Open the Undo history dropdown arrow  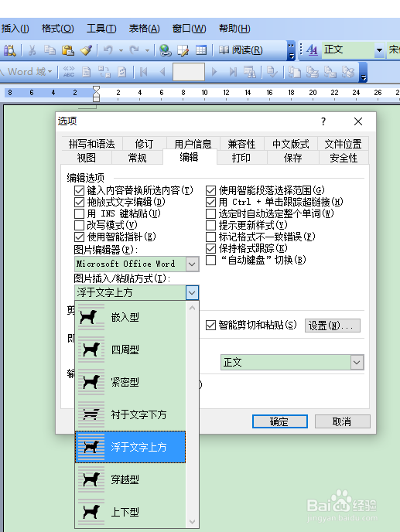click(121, 50)
